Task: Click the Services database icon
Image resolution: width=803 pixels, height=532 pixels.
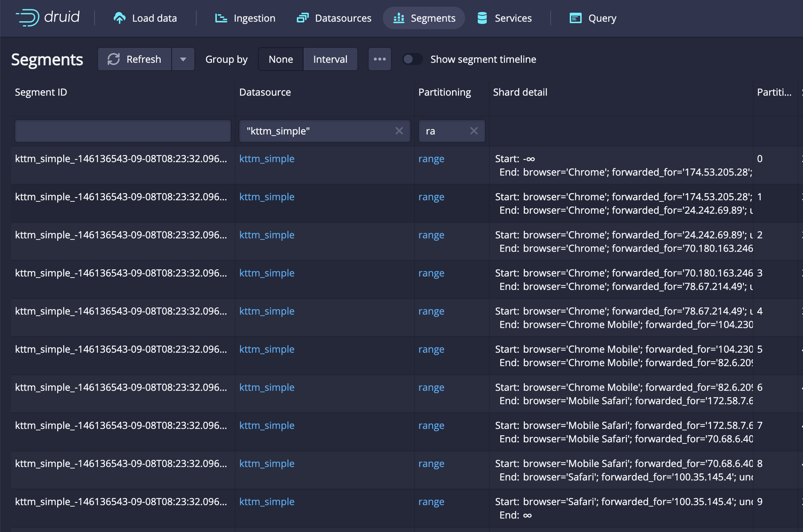Action: (x=482, y=18)
